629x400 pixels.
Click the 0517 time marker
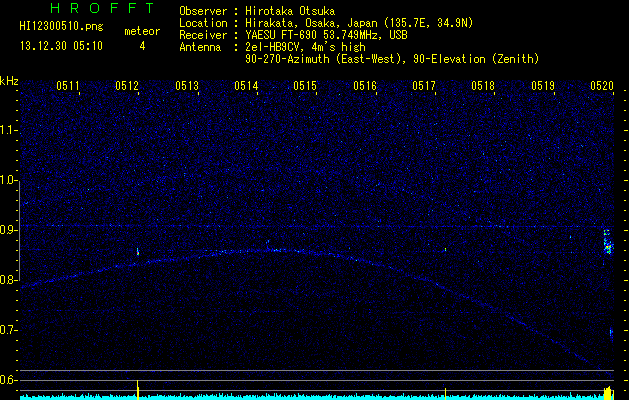pyautogui.click(x=424, y=86)
